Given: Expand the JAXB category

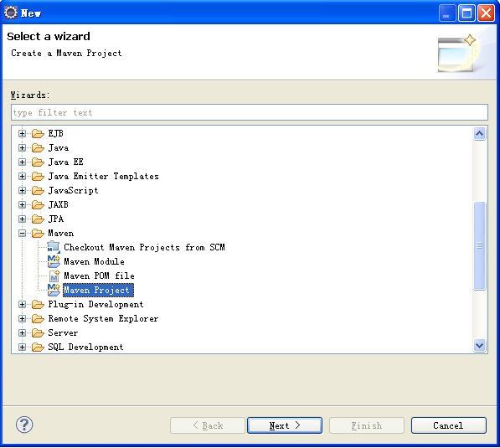Looking at the screenshot, I should click(x=22, y=204).
